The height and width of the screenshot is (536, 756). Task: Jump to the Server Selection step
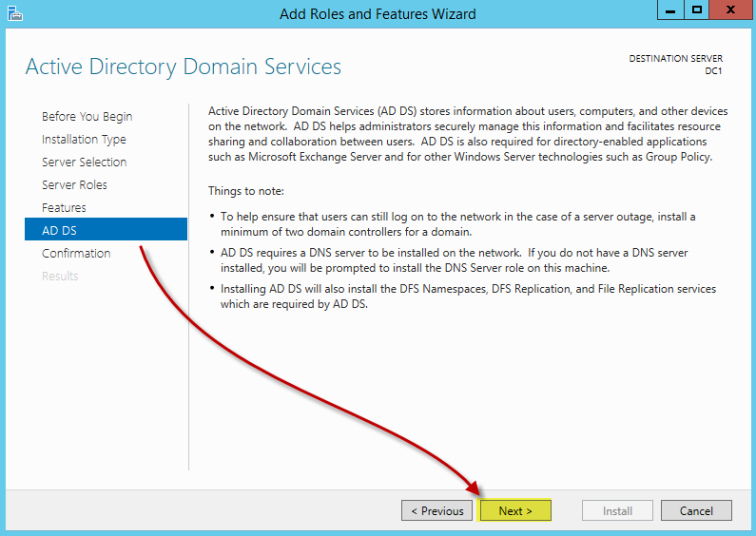pos(85,162)
